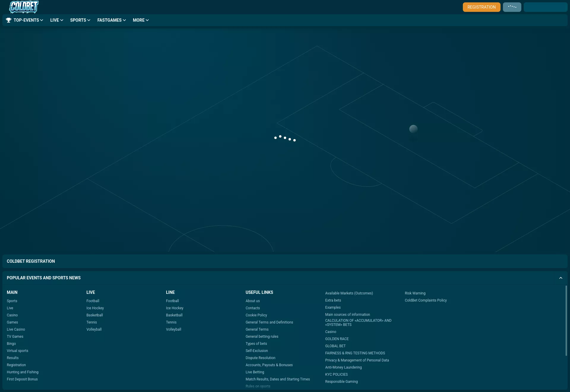Open Hunting and Fishing link
Image resolution: width=570 pixels, height=392 pixels.
23,372
